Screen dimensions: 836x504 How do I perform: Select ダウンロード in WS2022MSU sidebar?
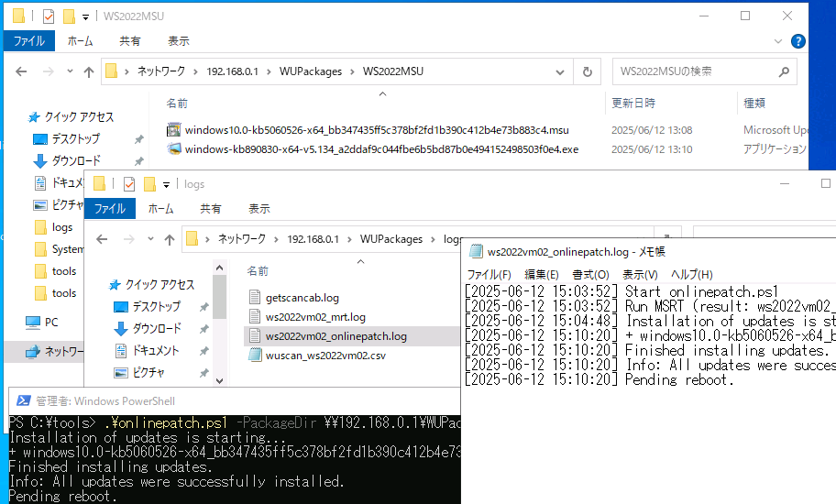[67, 161]
